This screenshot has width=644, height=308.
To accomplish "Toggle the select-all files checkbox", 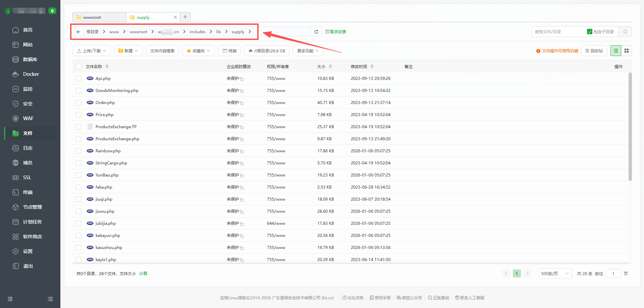I will point(78,66).
